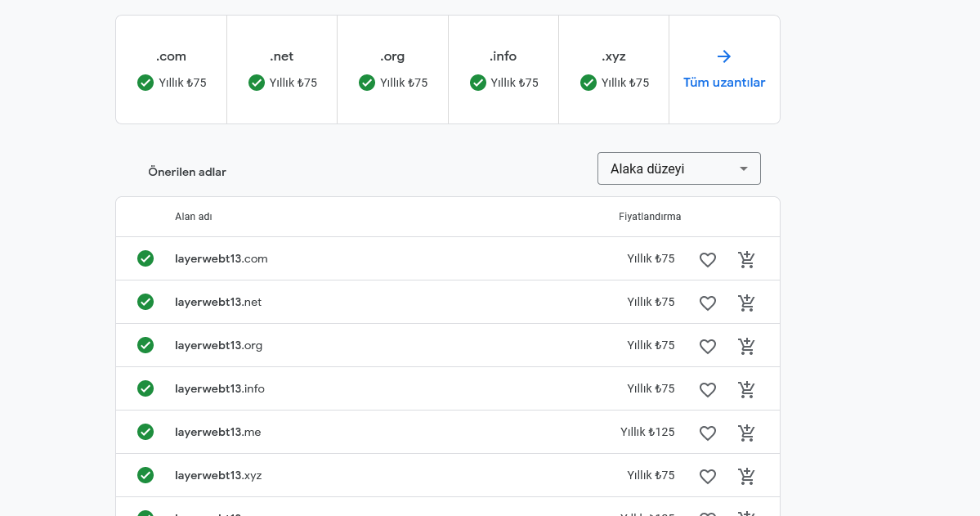Screen dimensions: 980x516
Task: Select the .org extension card
Action: 392,70
